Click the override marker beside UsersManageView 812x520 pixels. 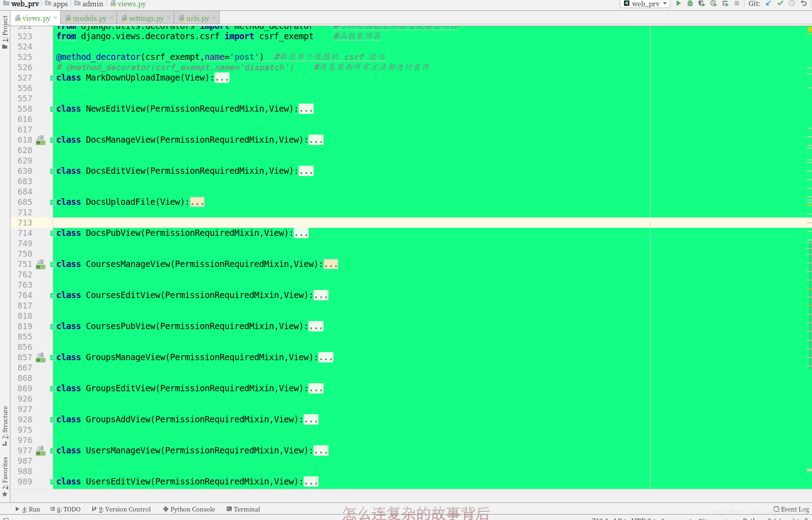tap(40, 451)
